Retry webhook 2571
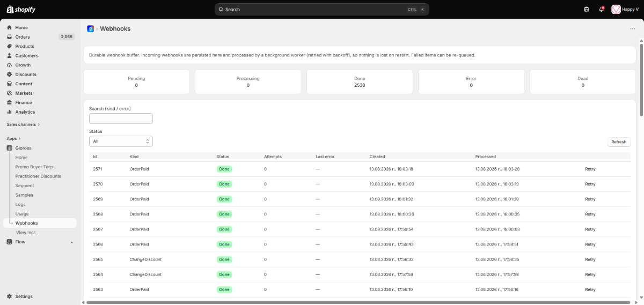 (x=590, y=169)
